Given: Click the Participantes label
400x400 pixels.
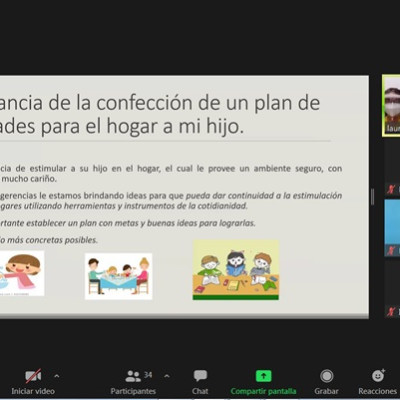Looking at the screenshot, I should click(x=133, y=391).
